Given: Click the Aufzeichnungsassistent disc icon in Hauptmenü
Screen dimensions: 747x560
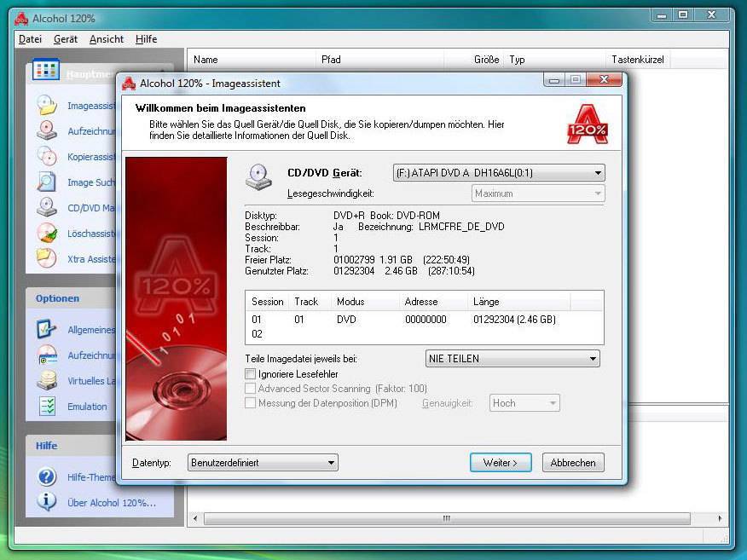Looking at the screenshot, I should tap(47, 130).
